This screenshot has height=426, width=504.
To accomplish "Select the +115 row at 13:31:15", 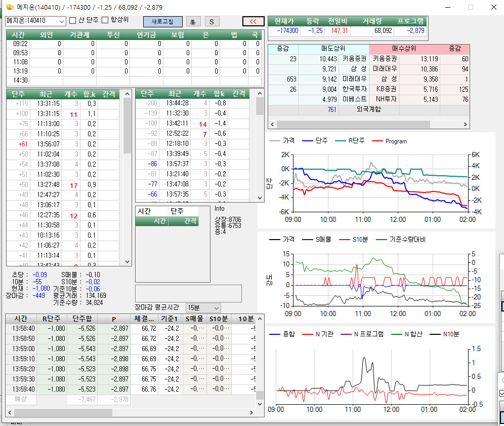I will (x=63, y=104).
